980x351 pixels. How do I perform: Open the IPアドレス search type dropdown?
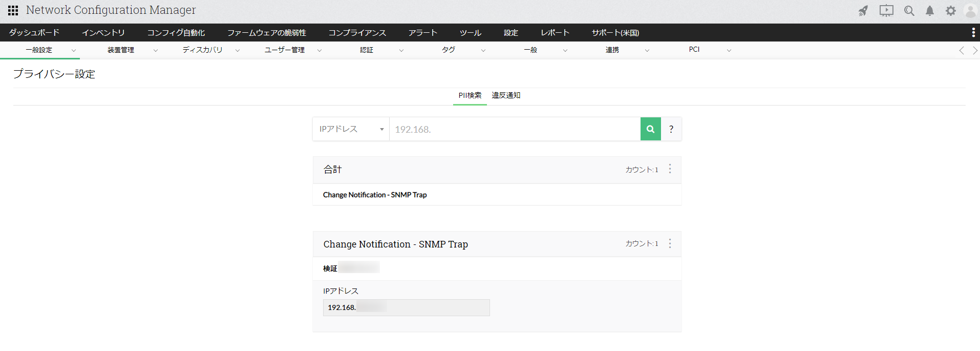pos(351,129)
